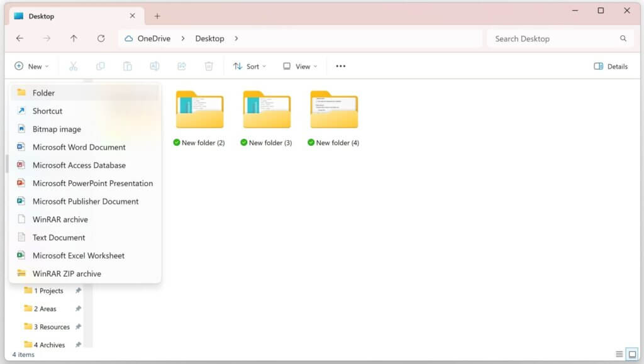Viewport: 644px width, 364px height.
Task: Click the Delete trash can icon
Action: coord(209,66)
